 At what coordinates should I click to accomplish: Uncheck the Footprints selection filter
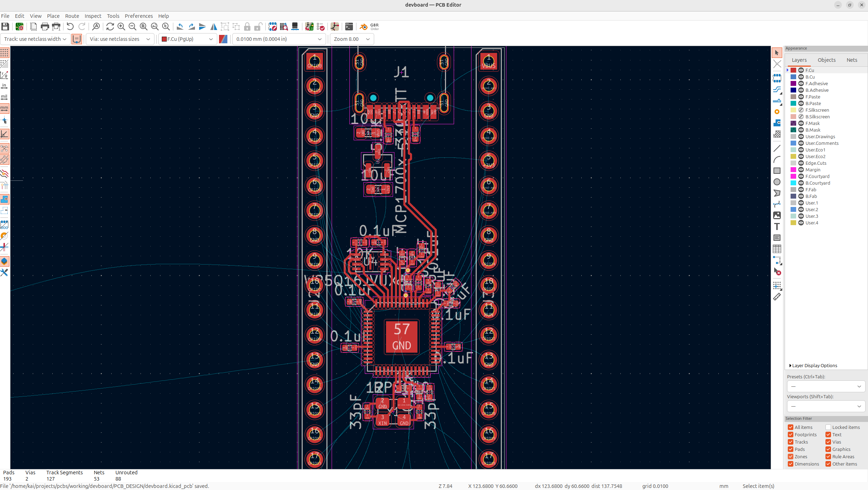click(x=790, y=435)
